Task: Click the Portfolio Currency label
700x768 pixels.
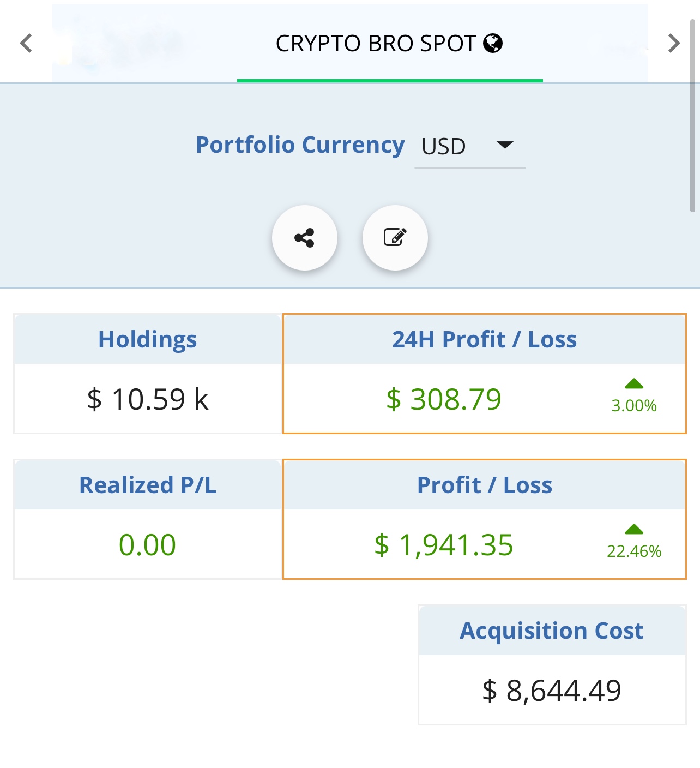Action: pos(300,145)
